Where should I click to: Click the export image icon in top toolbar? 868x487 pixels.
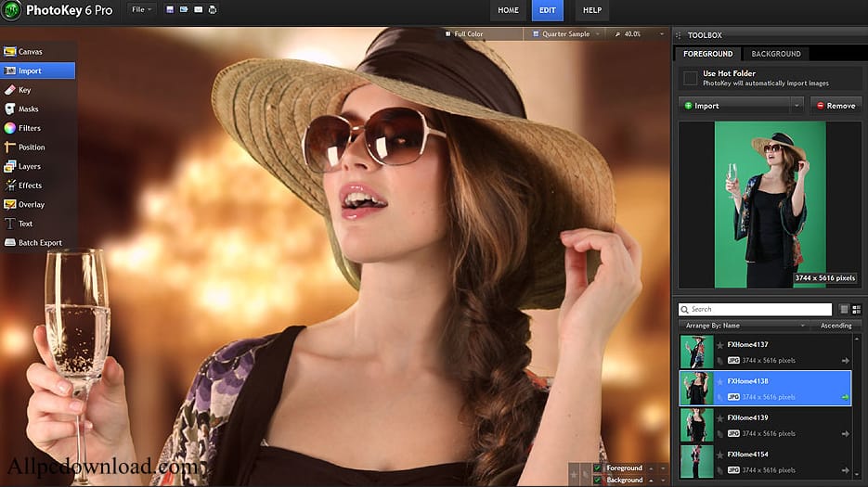tap(184, 9)
